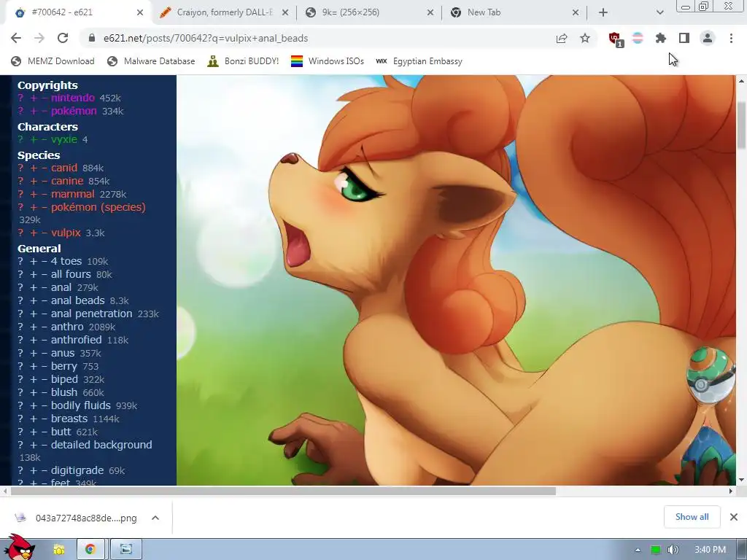Image resolution: width=747 pixels, height=560 pixels.
Task: Open a new tab with plus button
Action: coord(603,12)
